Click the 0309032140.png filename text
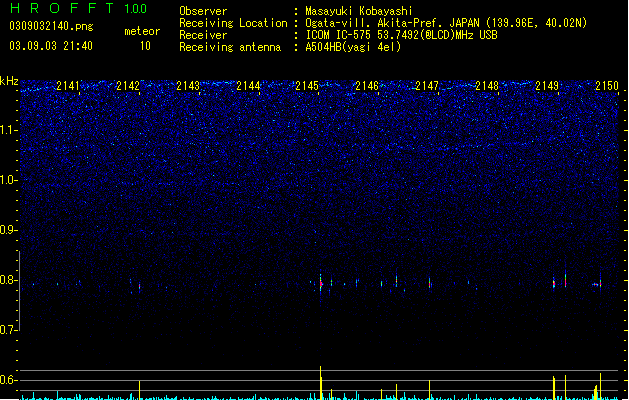This screenshot has height=400, width=629. coord(51,26)
